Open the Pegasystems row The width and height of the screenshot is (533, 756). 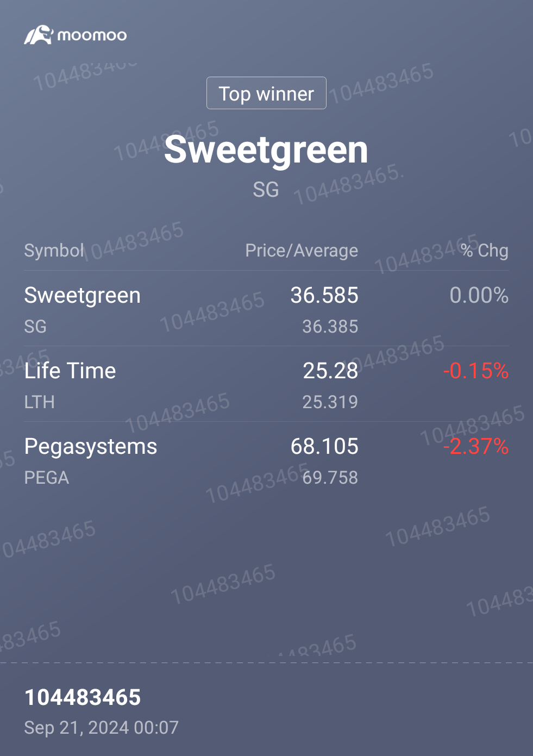(266, 460)
